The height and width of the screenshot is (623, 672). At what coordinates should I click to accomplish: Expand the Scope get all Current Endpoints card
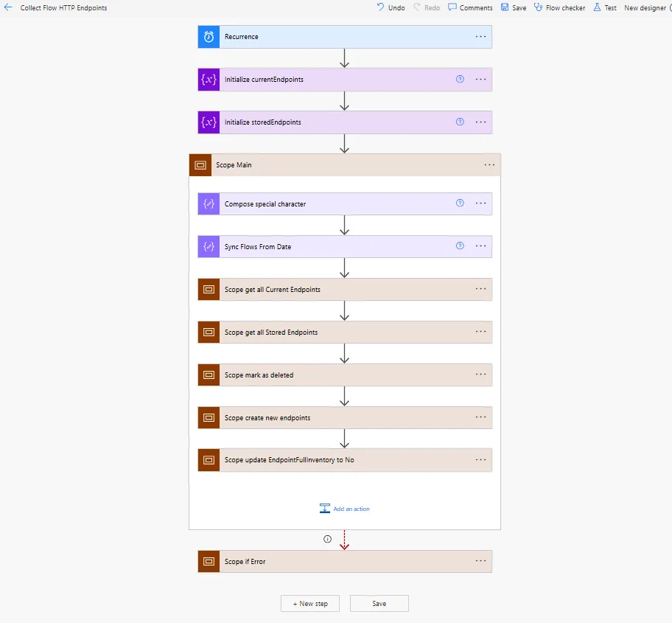coord(345,290)
